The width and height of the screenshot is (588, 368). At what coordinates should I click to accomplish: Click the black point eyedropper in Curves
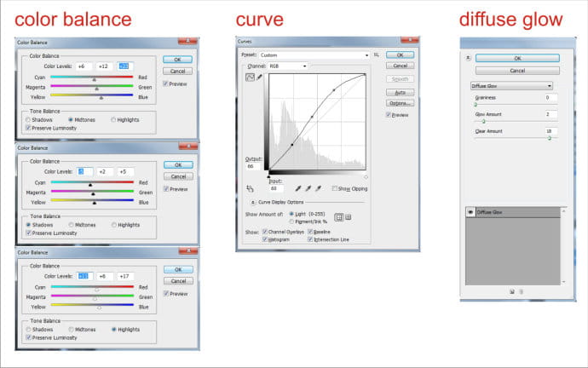(x=297, y=188)
